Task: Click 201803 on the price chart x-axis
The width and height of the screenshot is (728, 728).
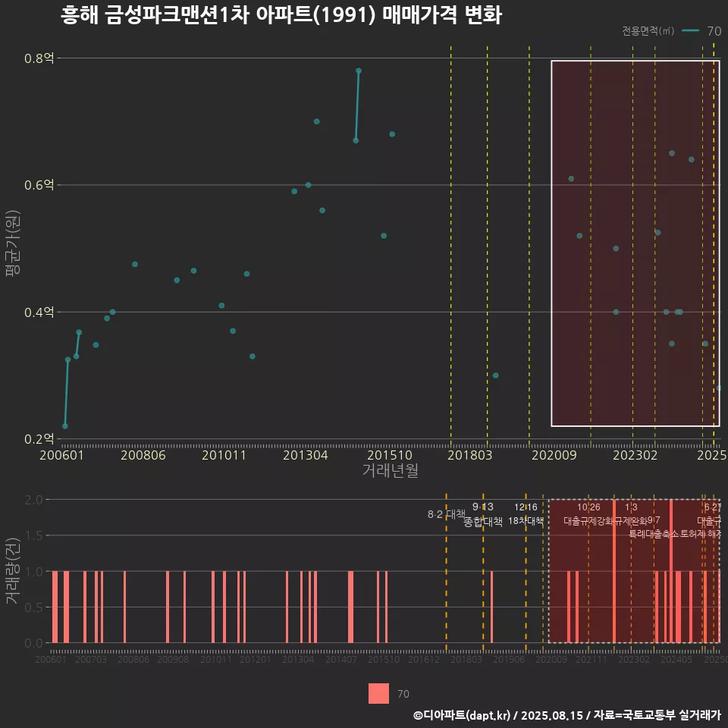Action: click(470, 455)
